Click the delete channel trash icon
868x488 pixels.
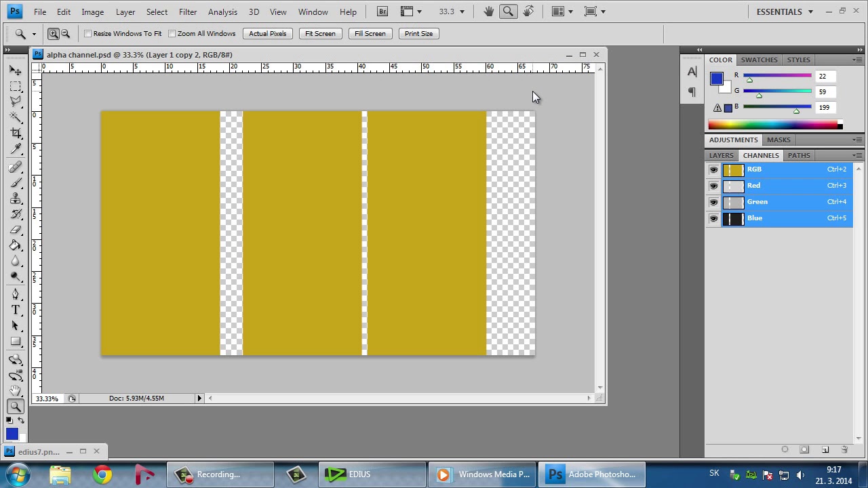coord(844,449)
